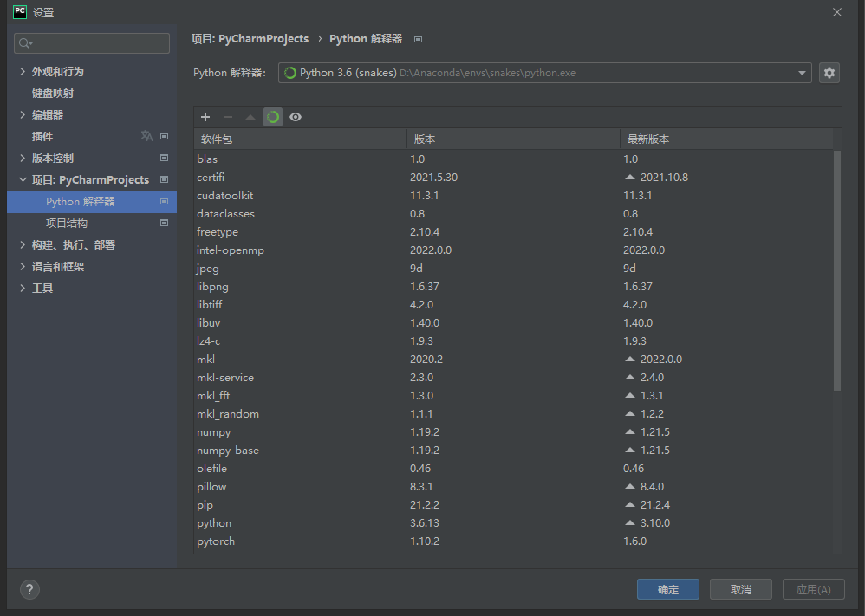This screenshot has width=865, height=616.
Task: Select the libtiff package row
Action: pos(514,304)
